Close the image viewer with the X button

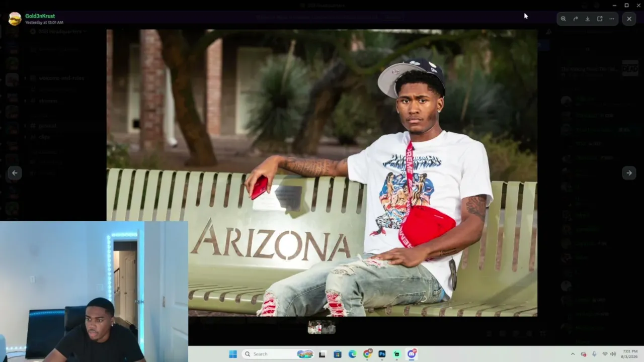click(x=629, y=19)
